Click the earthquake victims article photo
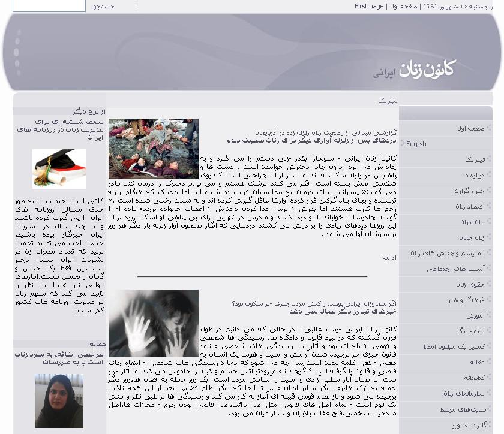The image size is (504, 434). point(154,148)
